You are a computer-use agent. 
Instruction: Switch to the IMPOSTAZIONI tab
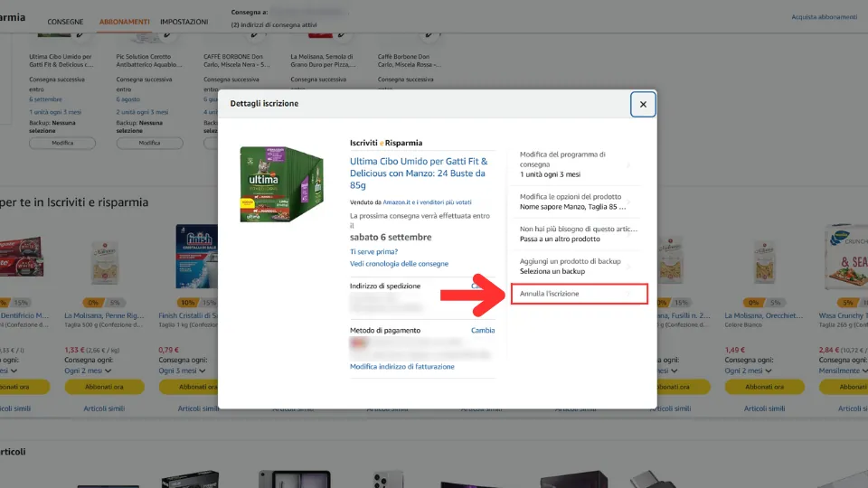pyautogui.click(x=184, y=22)
